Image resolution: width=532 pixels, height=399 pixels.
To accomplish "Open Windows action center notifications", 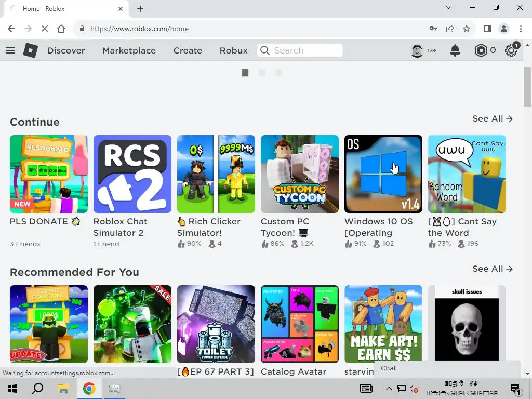I will click(515, 389).
